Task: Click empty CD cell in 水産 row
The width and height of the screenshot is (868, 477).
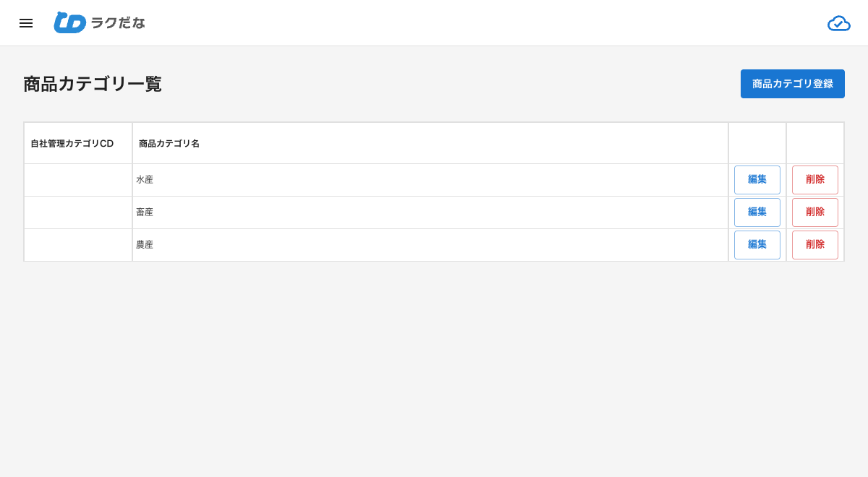Action: (x=78, y=180)
